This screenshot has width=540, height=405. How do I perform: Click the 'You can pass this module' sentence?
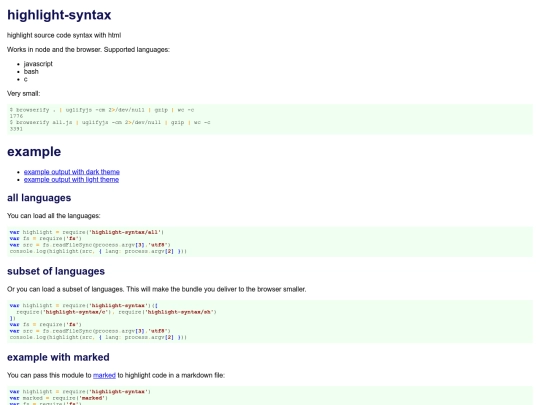pyautogui.click(x=116, y=375)
